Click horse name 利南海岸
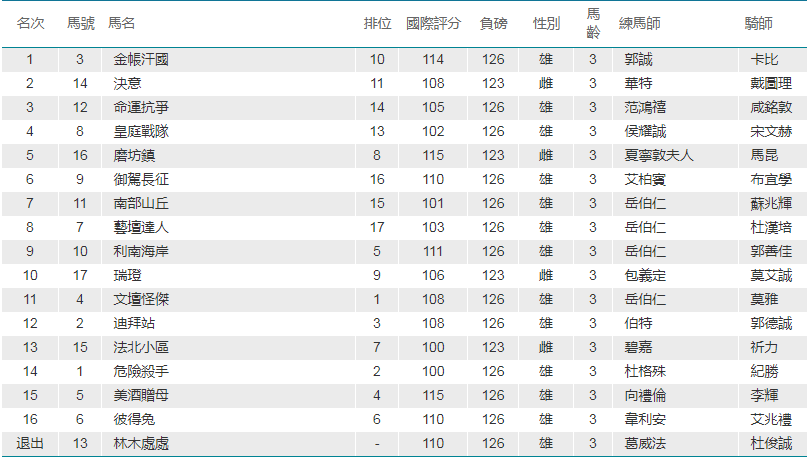The image size is (807, 460). point(141,252)
